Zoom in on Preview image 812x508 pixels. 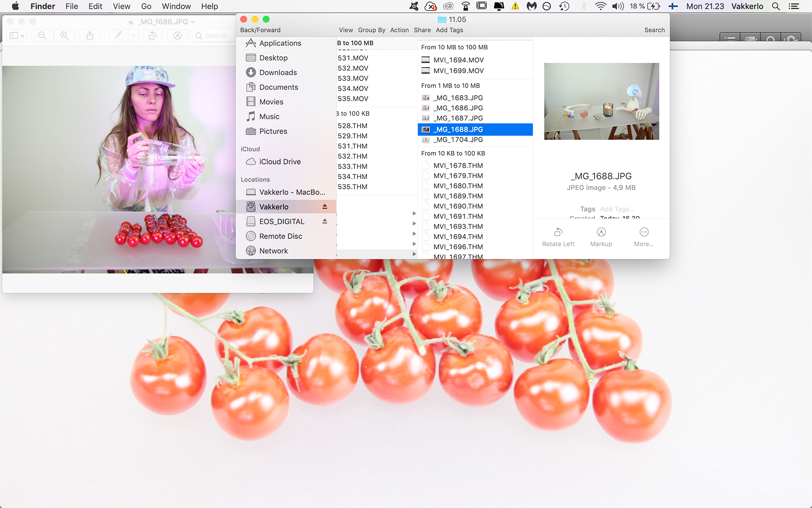tap(64, 36)
